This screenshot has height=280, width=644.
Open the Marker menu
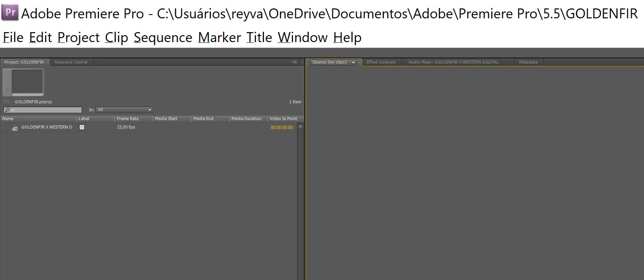click(x=220, y=37)
